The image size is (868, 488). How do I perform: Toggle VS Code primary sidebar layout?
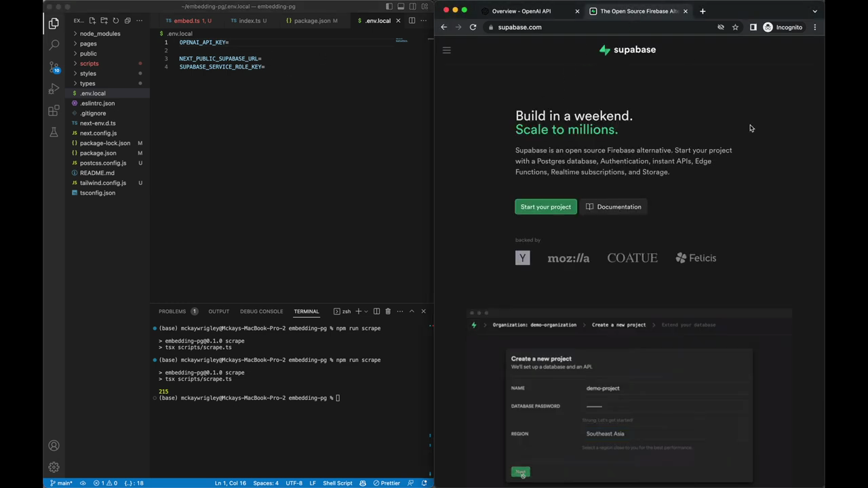coord(389,7)
